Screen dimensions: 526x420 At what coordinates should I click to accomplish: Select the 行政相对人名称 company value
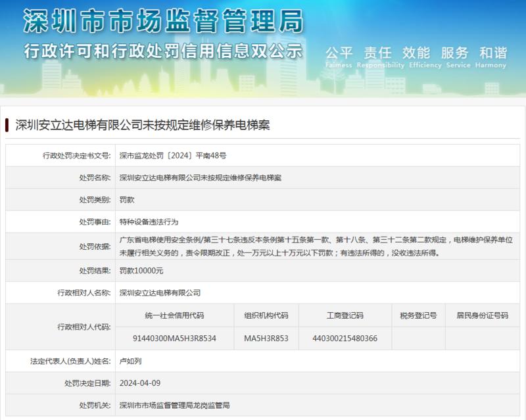160,293
